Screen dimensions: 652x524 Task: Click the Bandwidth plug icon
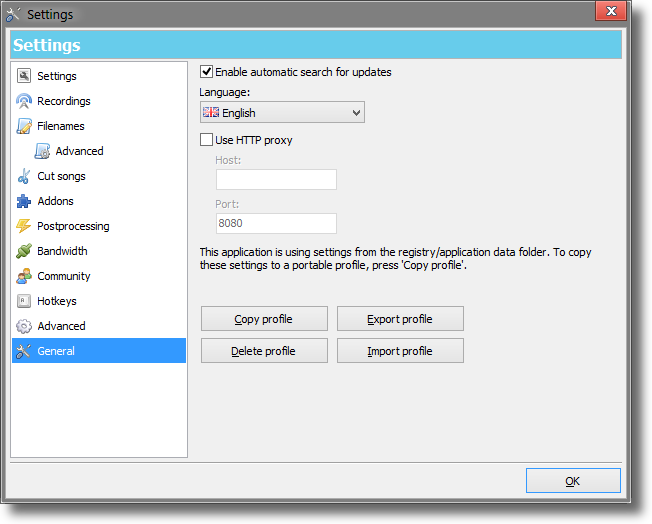pyautogui.click(x=24, y=251)
